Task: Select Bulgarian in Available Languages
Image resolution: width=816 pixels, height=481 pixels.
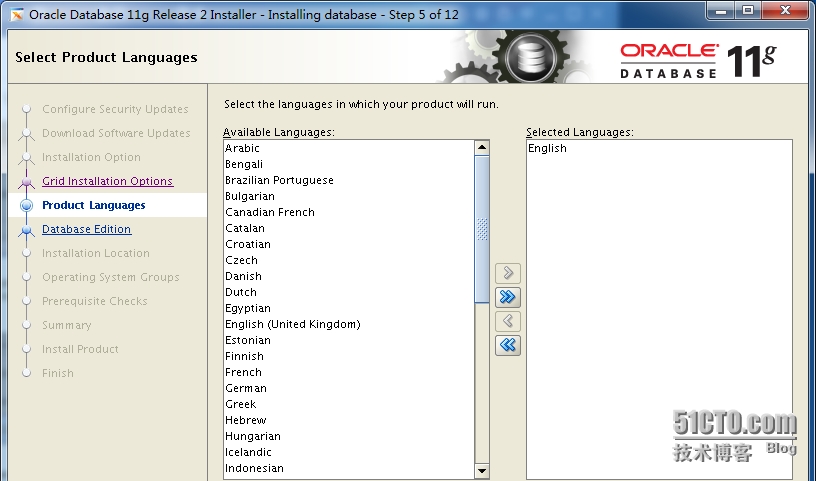Action: [349, 196]
